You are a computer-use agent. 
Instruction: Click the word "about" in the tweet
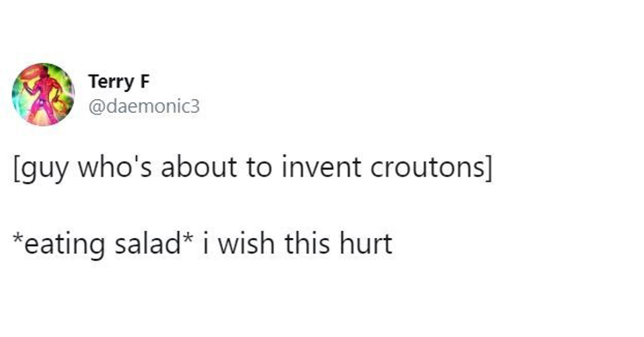pos(188,170)
